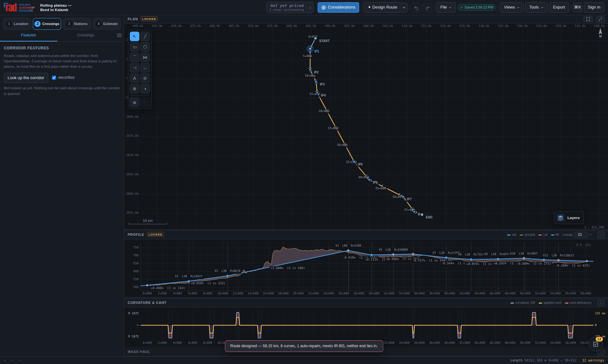The image size is (608, 364).
Task: Click Look up the corridor button
Action: point(26,78)
